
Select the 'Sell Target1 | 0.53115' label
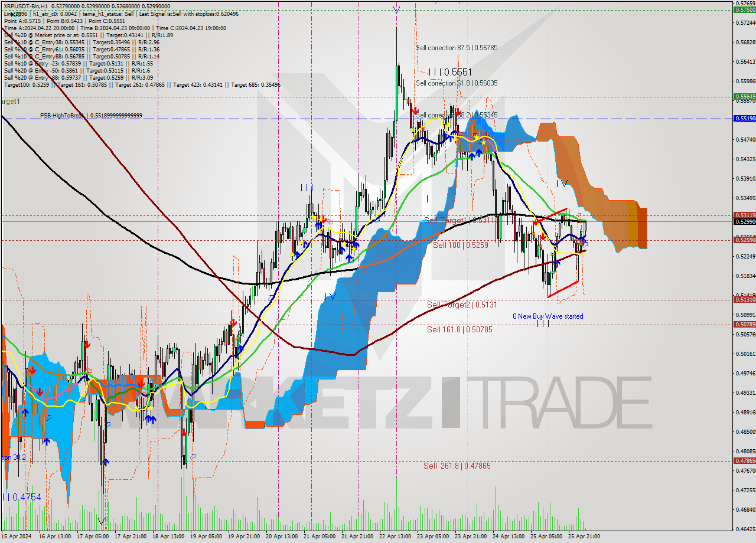(x=462, y=220)
